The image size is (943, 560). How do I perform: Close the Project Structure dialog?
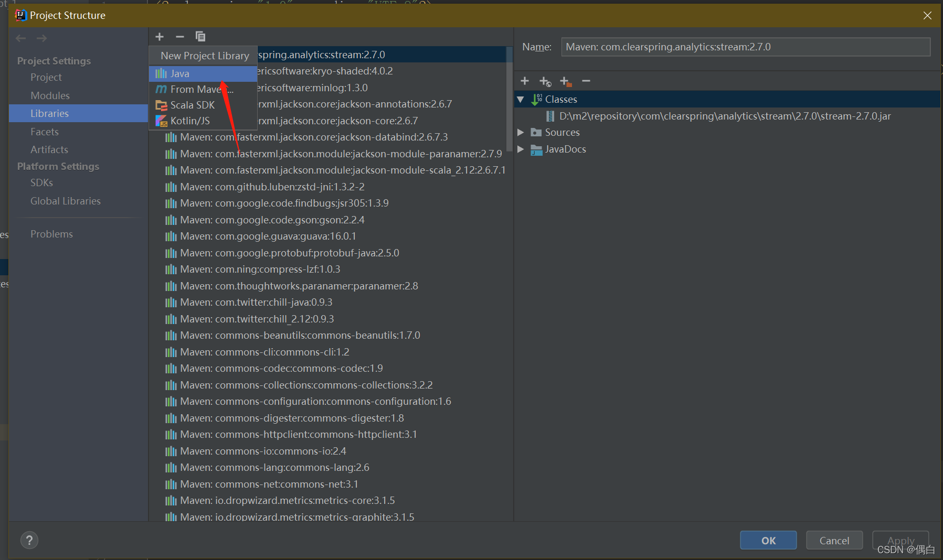coord(927,15)
